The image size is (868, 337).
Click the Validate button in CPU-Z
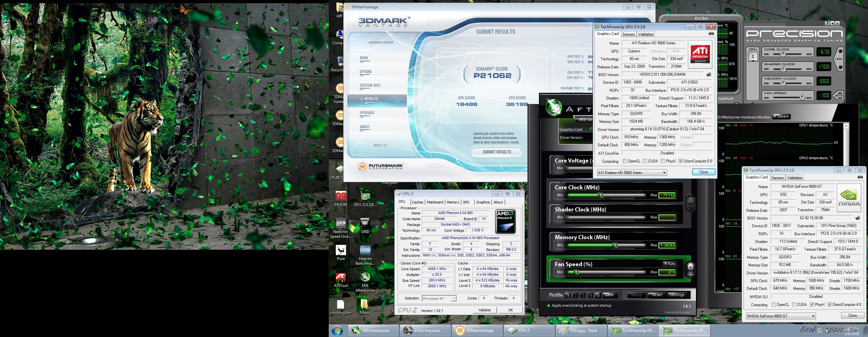tap(484, 310)
